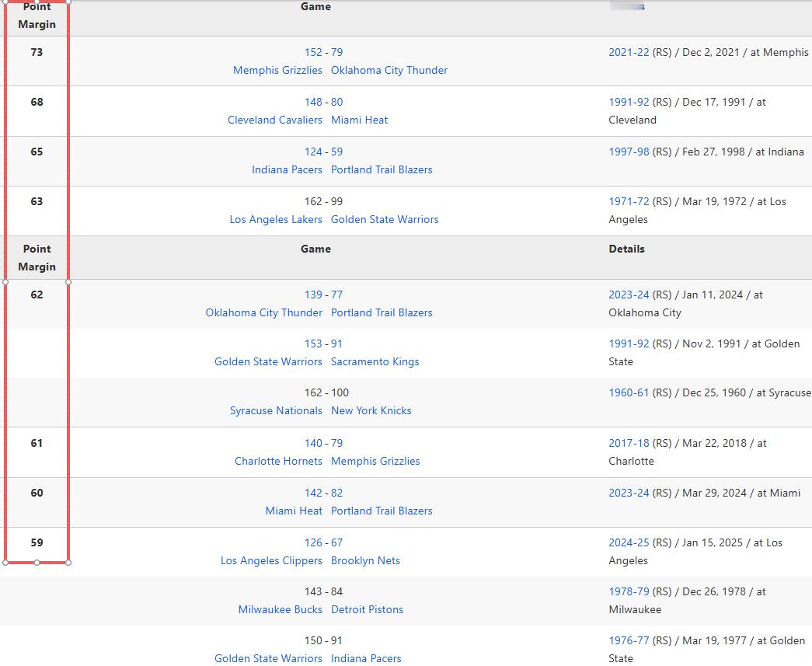
Task: Click the Sacramento Kings team link
Action: click(375, 361)
